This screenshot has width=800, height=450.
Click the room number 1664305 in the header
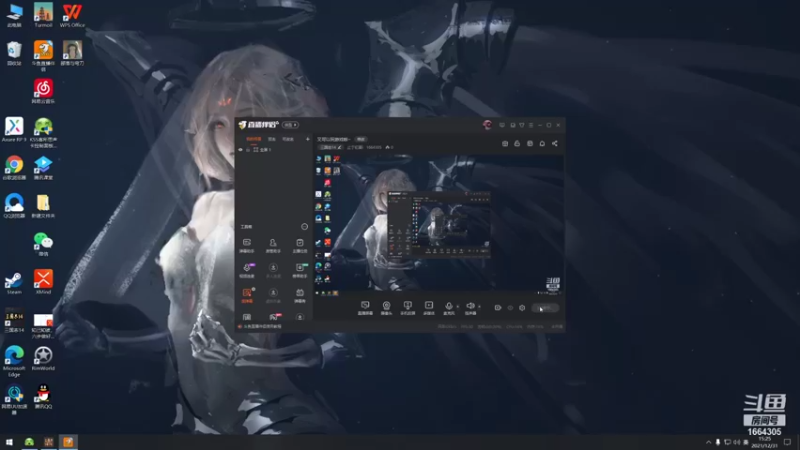point(373,147)
